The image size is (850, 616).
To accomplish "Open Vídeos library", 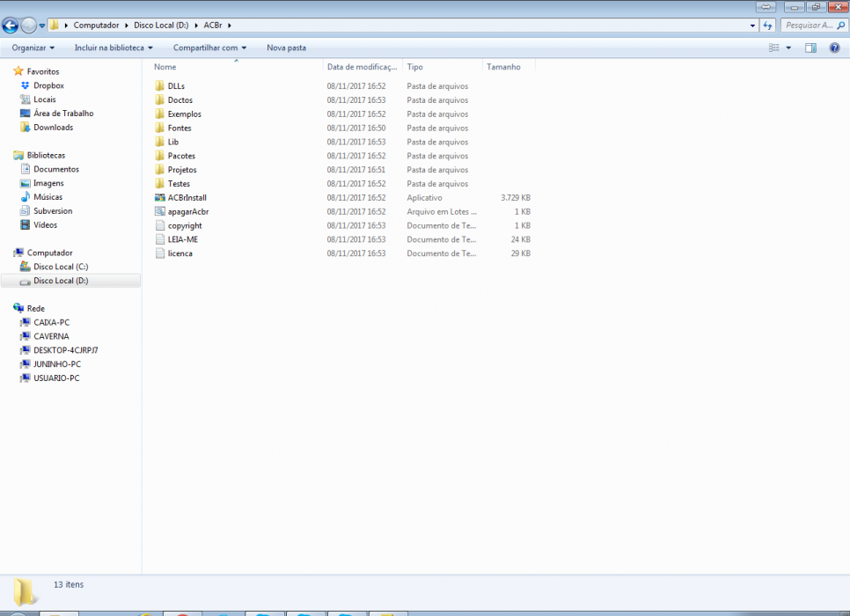I will pos(45,225).
